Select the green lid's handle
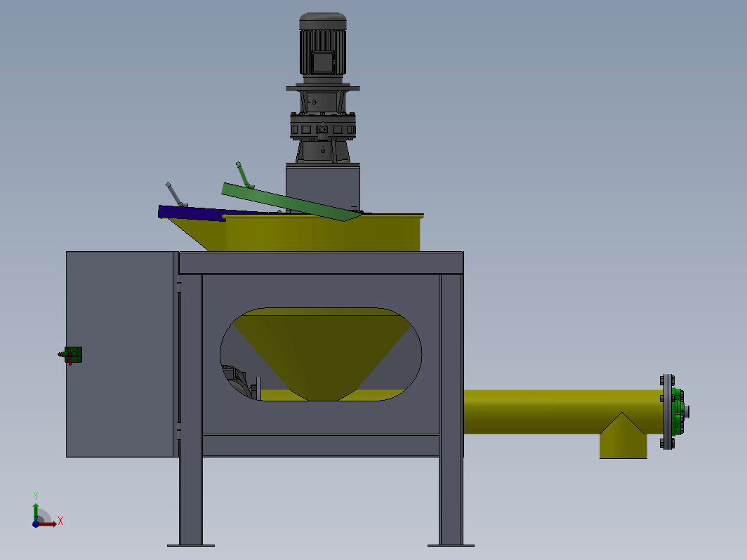 pos(244,175)
